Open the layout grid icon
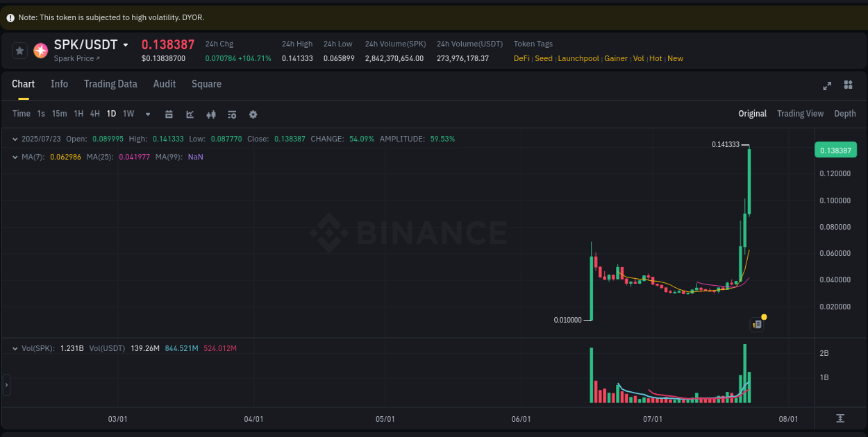 (848, 85)
